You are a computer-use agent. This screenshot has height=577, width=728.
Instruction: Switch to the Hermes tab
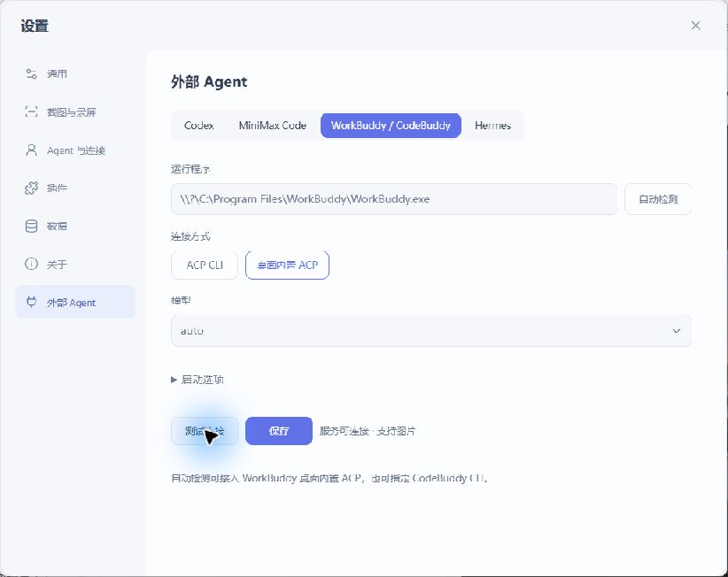pyautogui.click(x=492, y=126)
